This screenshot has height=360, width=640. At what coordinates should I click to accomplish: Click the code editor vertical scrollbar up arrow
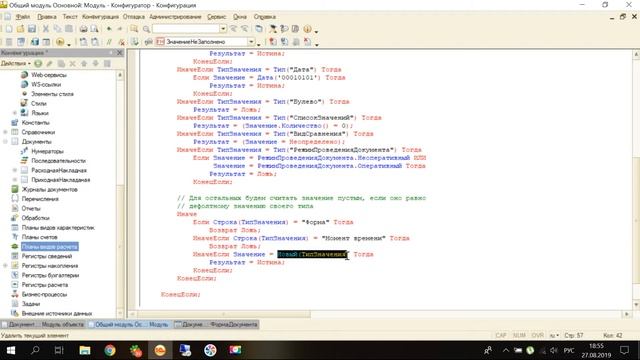pyautogui.click(x=636, y=54)
